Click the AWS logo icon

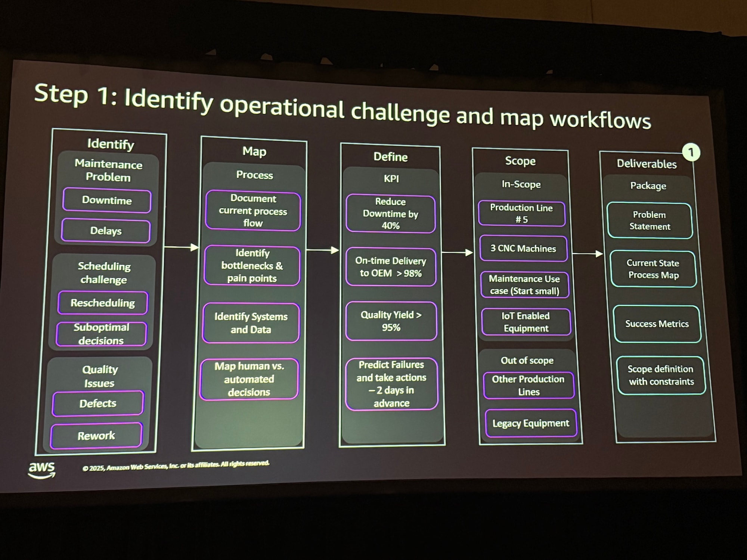point(42,470)
